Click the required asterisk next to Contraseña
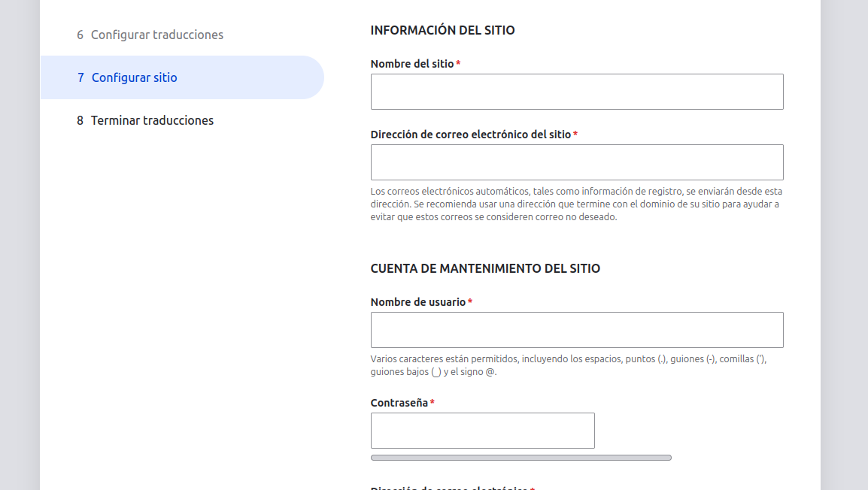Viewport: 868px width, 490px height. pyautogui.click(x=432, y=404)
